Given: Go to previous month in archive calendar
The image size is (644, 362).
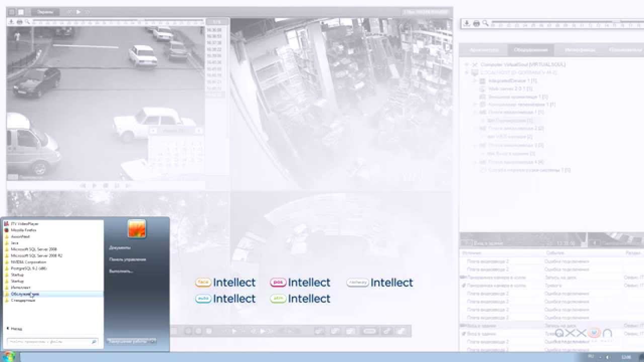Looking at the screenshot, I should click(x=152, y=131).
